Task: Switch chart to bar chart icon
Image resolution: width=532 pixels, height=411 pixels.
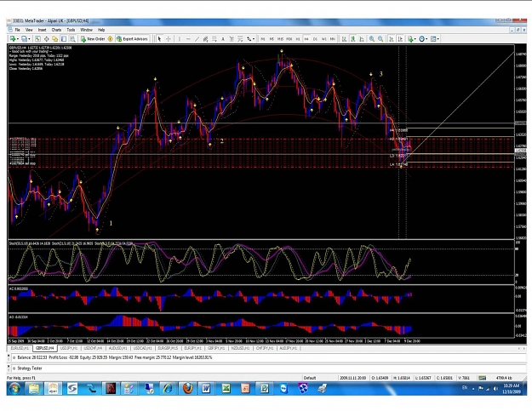Action: [344, 39]
